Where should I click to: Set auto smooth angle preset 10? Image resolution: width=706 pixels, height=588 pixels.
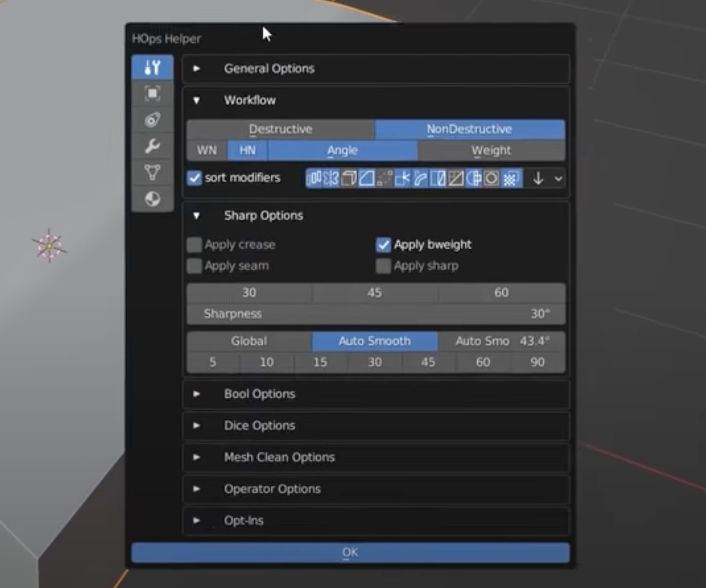coord(267,362)
